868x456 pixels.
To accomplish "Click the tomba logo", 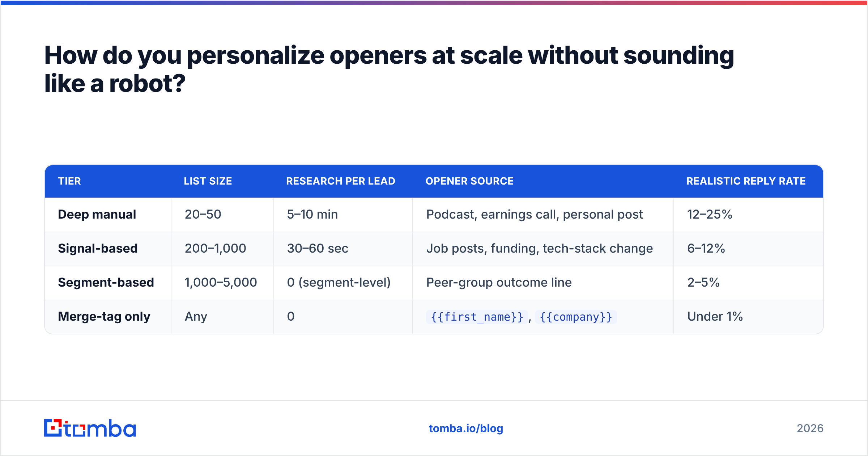I will pyautogui.click(x=90, y=428).
